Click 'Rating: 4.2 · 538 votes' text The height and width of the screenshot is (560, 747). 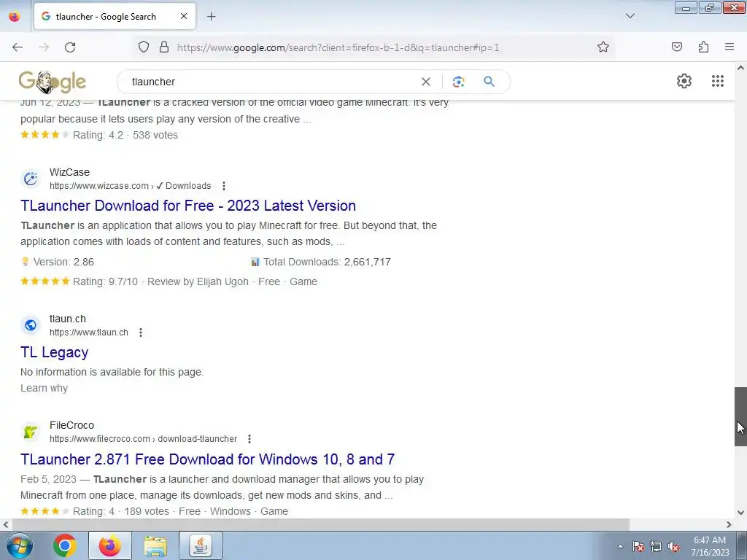[x=125, y=135]
